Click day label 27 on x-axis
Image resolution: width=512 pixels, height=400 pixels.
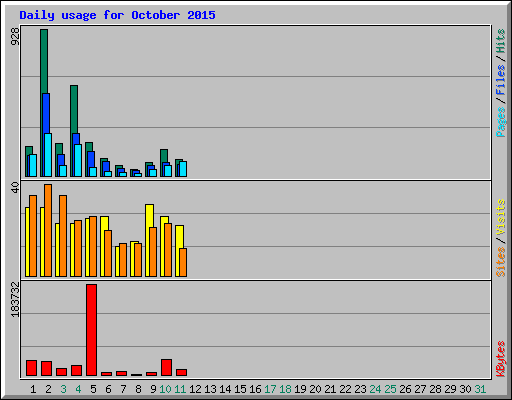click(420, 389)
